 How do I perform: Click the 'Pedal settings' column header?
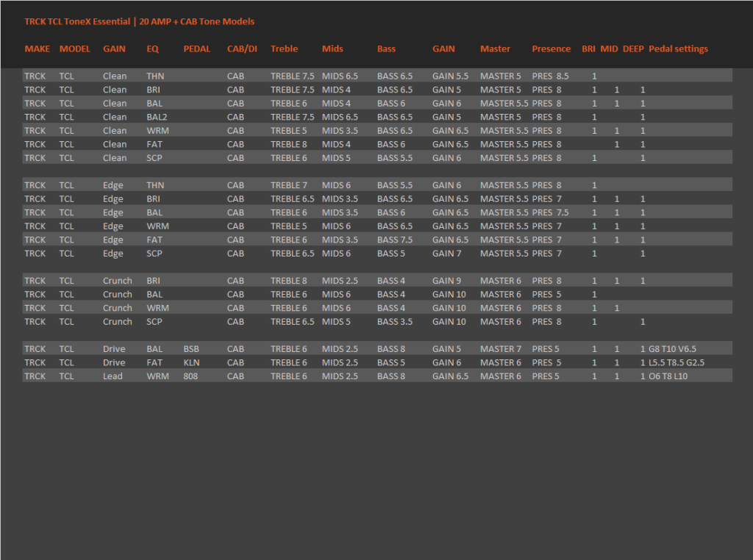coord(678,49)
